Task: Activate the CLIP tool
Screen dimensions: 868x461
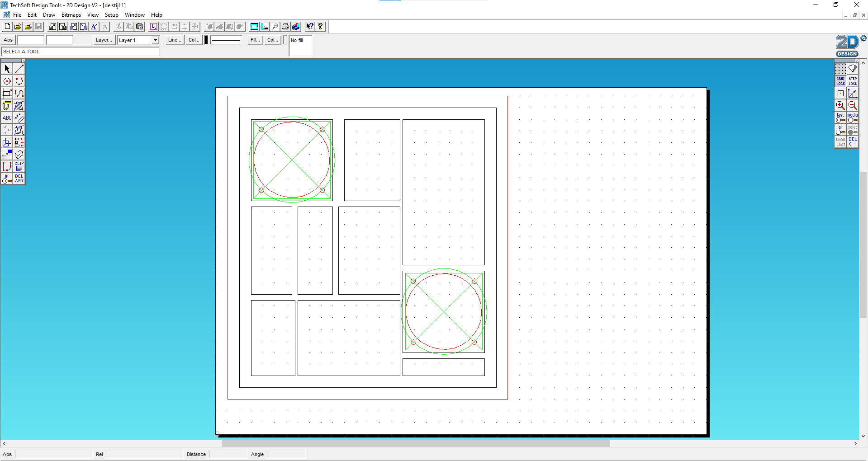Action: pyautogui.click(x=19, y=167)
